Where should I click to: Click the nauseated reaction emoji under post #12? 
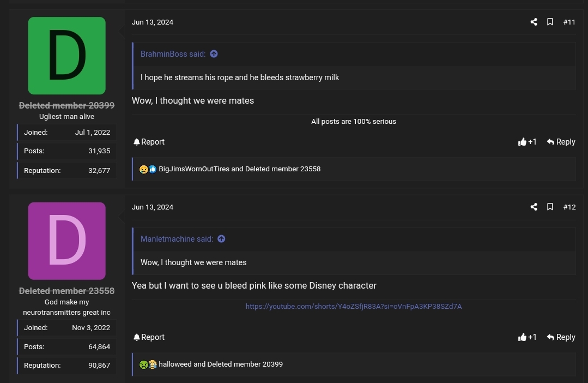[143, 364]
